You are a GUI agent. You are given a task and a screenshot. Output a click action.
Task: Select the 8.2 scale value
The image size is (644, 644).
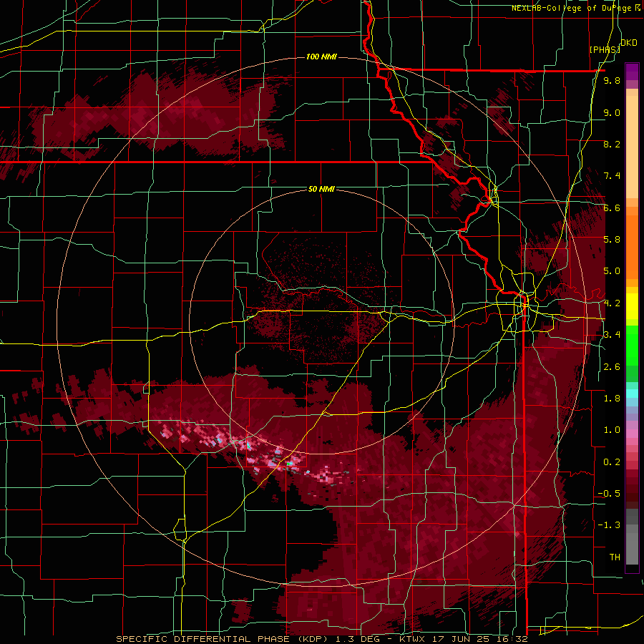(x=612, y=144)
